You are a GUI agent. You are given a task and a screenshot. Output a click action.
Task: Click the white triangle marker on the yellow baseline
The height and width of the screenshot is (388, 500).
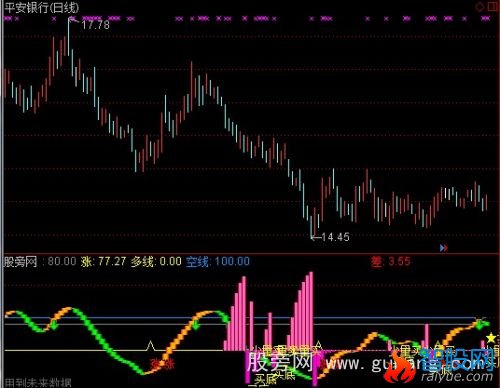pos(150,346)
